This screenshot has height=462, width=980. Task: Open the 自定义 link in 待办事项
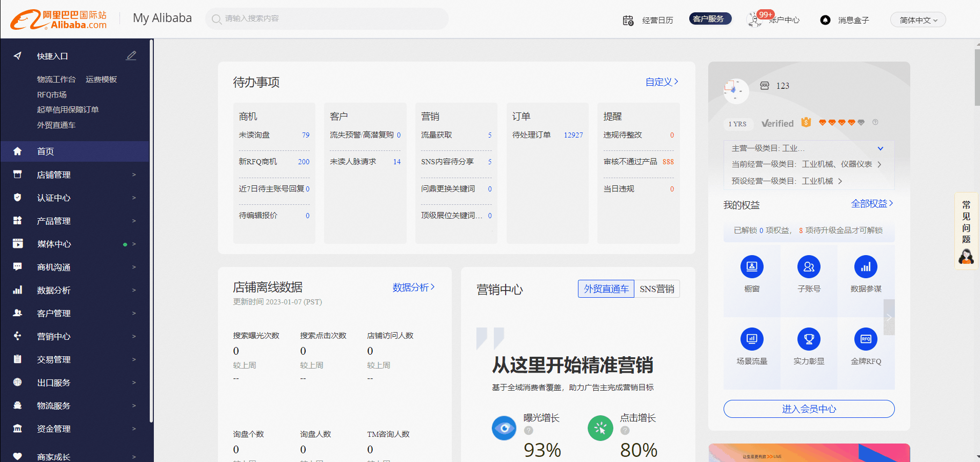click(662, 82)
